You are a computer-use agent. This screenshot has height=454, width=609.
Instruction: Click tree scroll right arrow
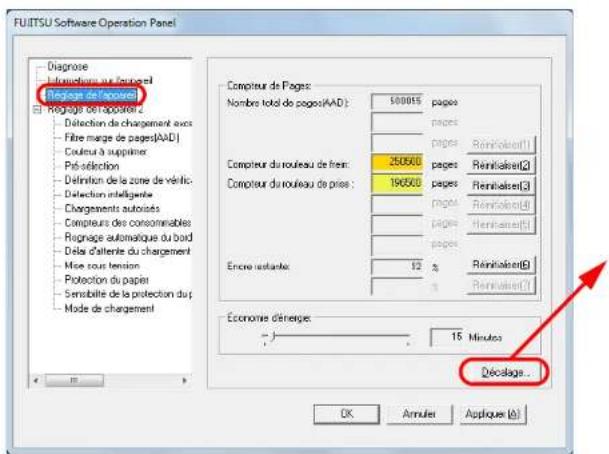pyautogui.click(x=184, y=380)
